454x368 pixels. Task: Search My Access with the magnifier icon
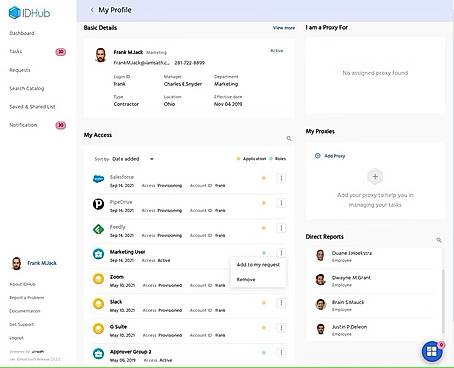click(x=289, y=138)
